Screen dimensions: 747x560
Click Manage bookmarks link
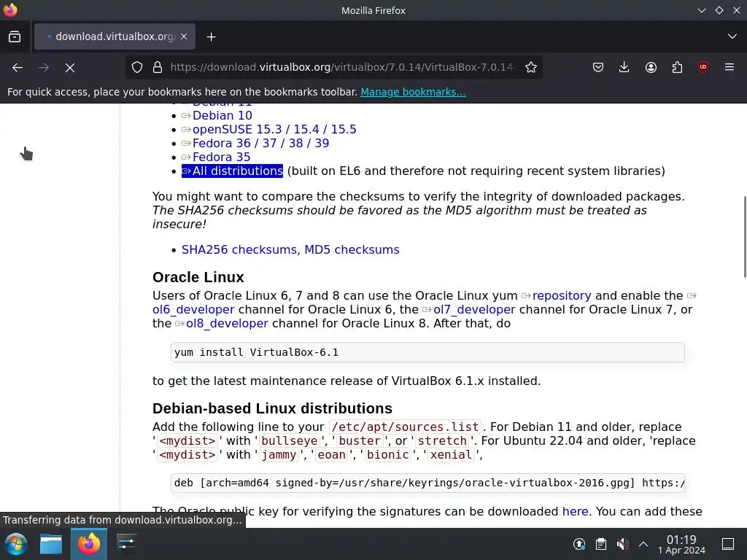(x=413, y=92)
